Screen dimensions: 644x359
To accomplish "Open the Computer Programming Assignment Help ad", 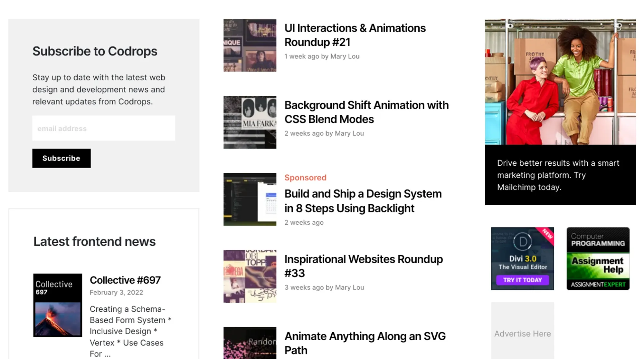I will (598, 258).
